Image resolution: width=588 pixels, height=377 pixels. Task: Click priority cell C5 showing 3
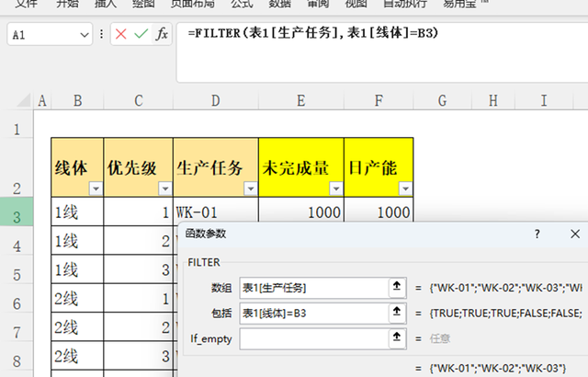pyautogui.click(x=139, y=269)
